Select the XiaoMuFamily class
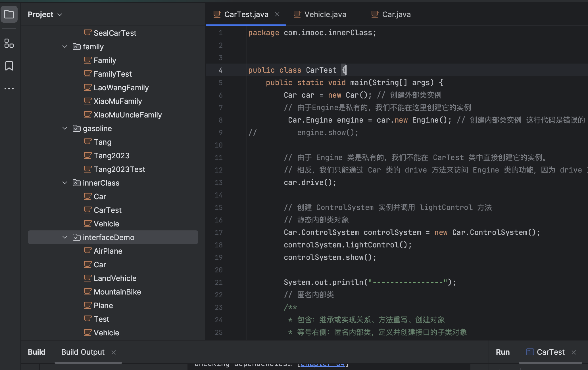This screenshot has height=370, width=588. tap(118, 101)
